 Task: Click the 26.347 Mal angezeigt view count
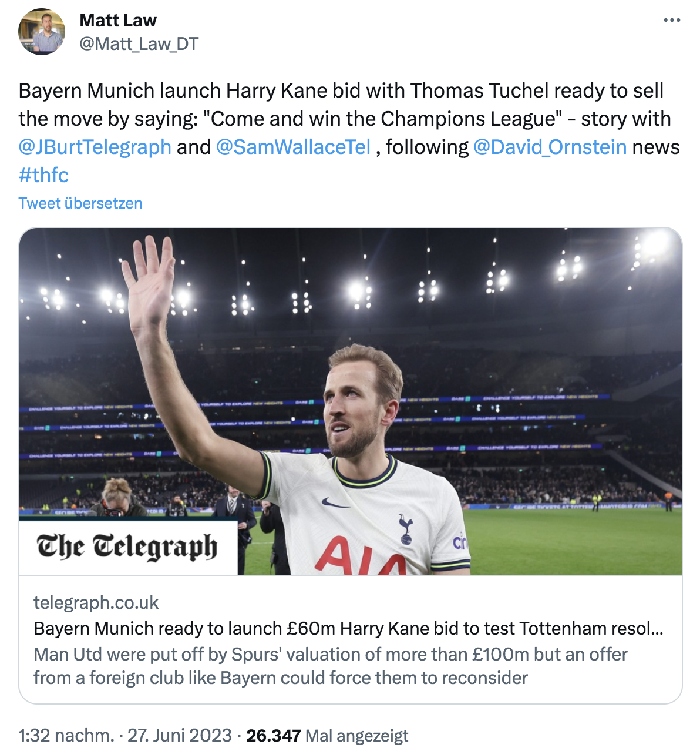tap(327, 736)
